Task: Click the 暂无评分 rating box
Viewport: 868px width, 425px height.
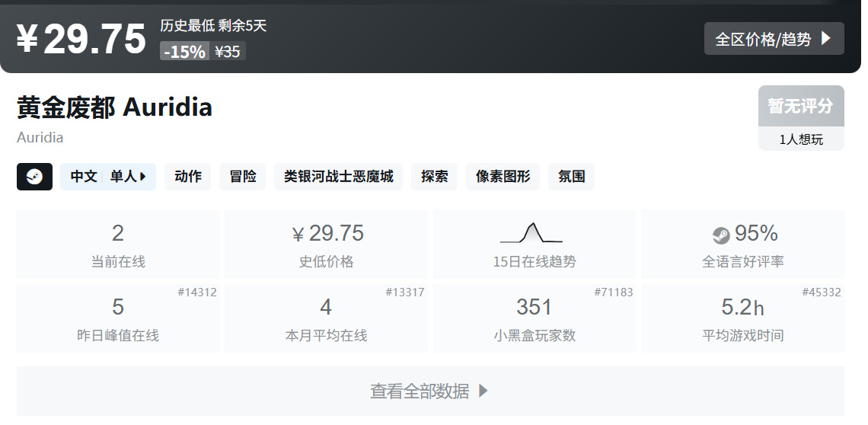Action: 801,106
